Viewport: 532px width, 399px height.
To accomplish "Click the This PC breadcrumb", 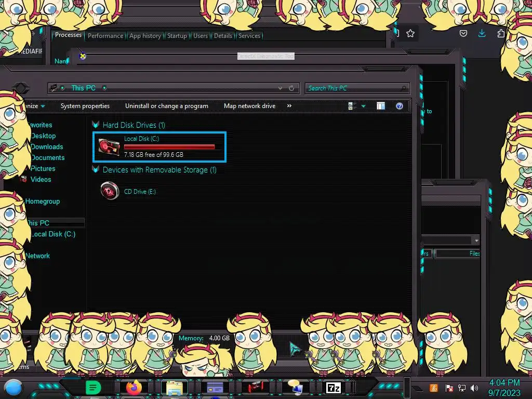I will [x=84, y=88].
